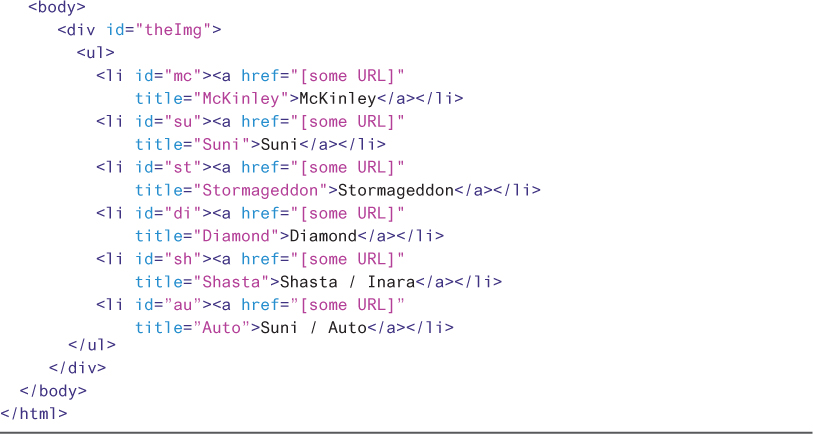Click the closing </ul> tag

click(92, 344)
